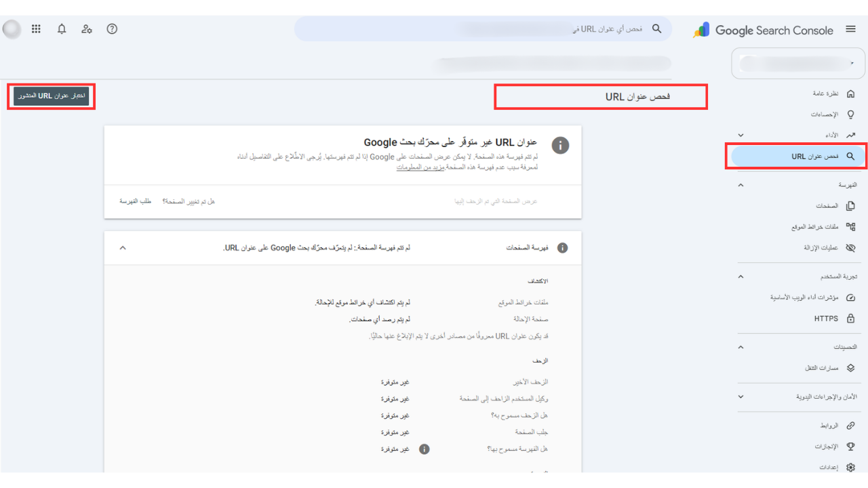The height and width of the screenshot is (488, 868).
Task: Collapse the الفهرسة indexing section
Action: (741, 184)
